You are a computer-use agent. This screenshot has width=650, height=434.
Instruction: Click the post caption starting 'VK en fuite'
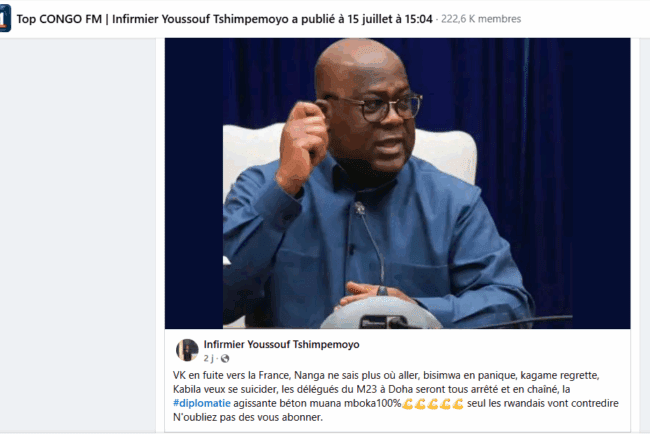[x=396, y=396]
